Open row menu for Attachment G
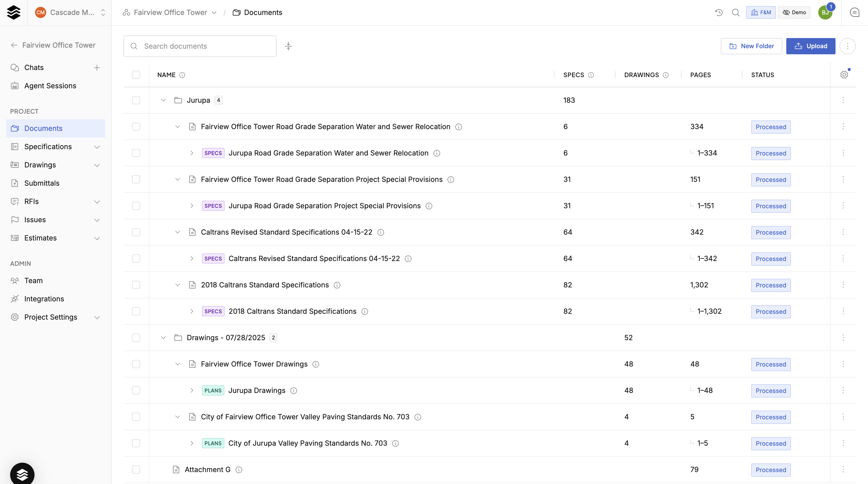This screenshot has height=484, width=868. coord(843,470)
